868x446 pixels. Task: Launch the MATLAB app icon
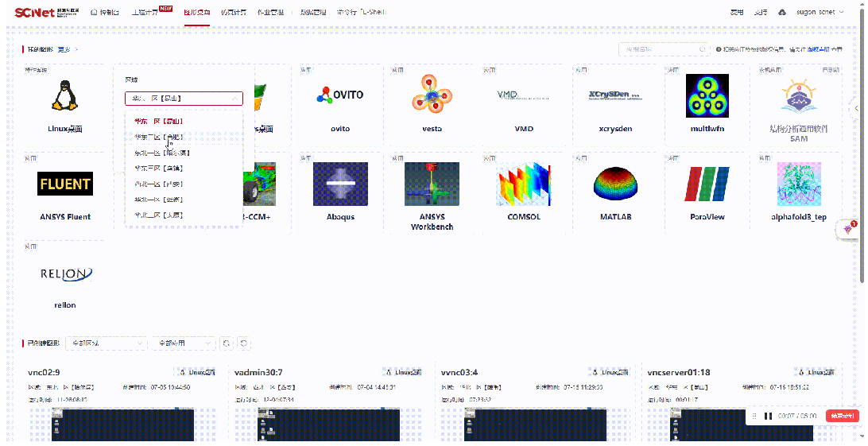[x=616, y=184]
